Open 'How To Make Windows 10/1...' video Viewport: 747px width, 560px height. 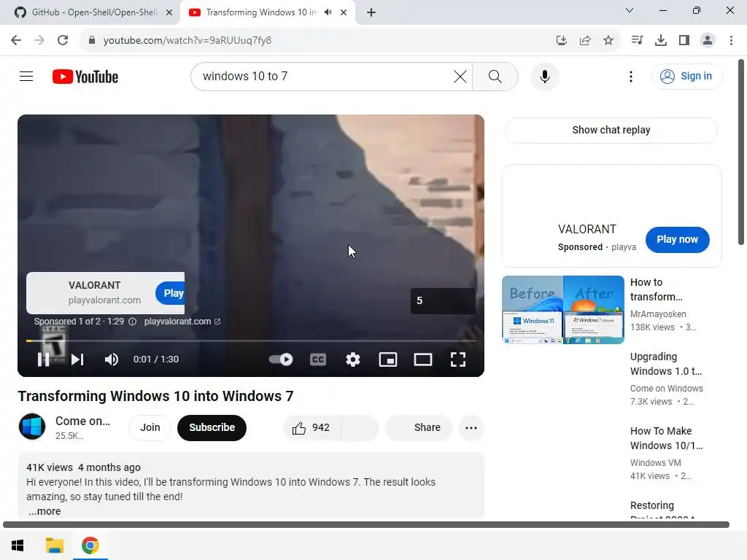point(667,438)
